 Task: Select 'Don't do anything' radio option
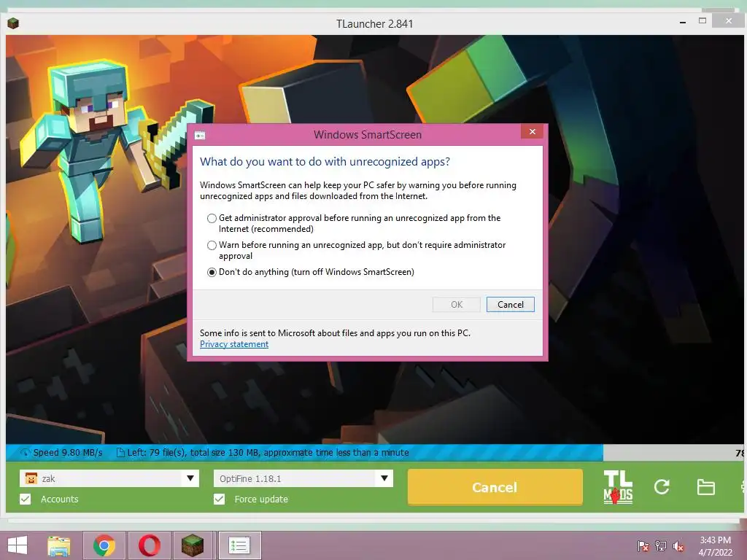(x=212, y=273)
